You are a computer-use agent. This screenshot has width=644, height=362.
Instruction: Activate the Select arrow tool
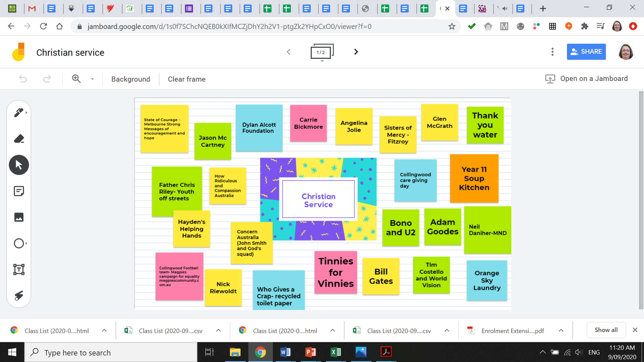click(19, 165)
